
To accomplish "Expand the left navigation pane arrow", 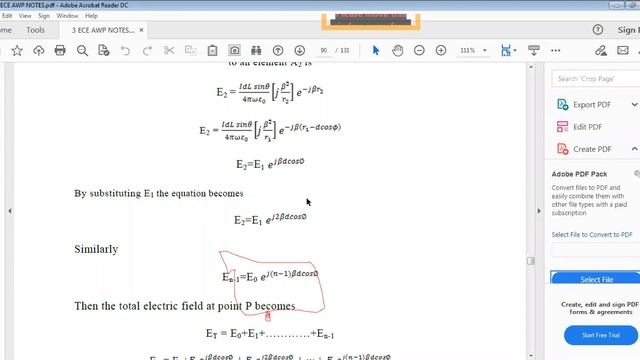I will (10, 211).
